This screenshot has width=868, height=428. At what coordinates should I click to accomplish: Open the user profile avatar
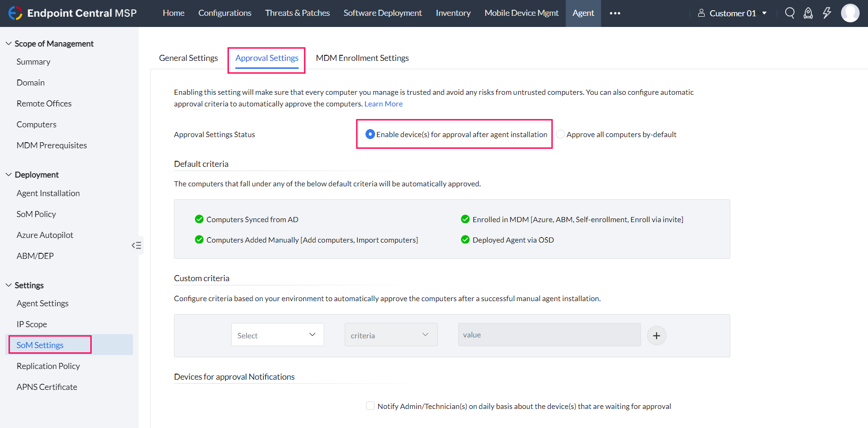[850, 13]
